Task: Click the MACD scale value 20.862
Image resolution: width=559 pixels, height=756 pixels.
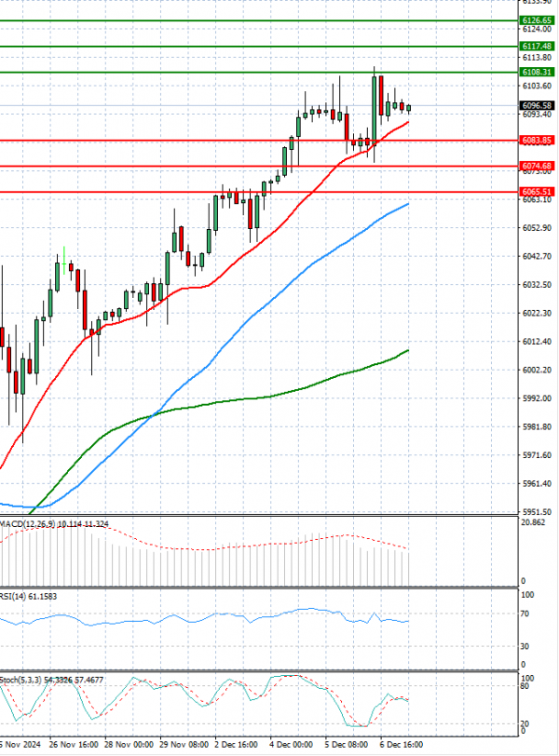Action: tap(534, 523)
